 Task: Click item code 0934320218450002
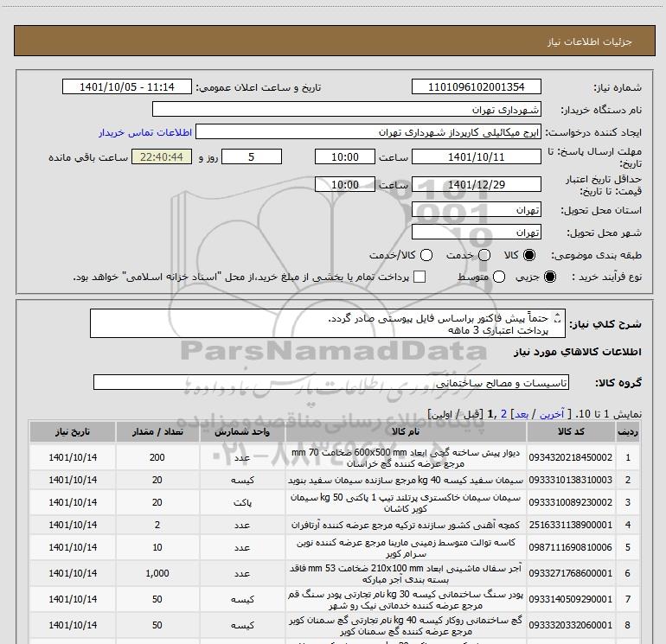coord(571,457)
